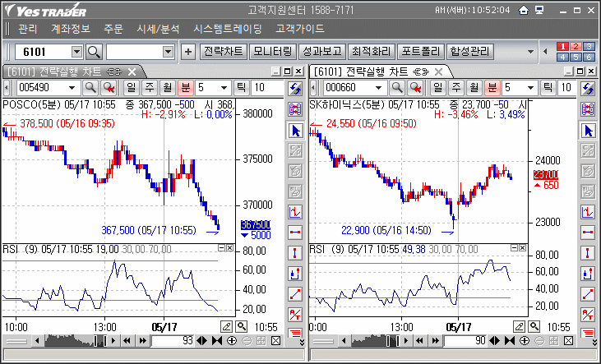The image size is (601, 364).
Task: Open Yes Trader home icon in title bar
Action: 524,10
